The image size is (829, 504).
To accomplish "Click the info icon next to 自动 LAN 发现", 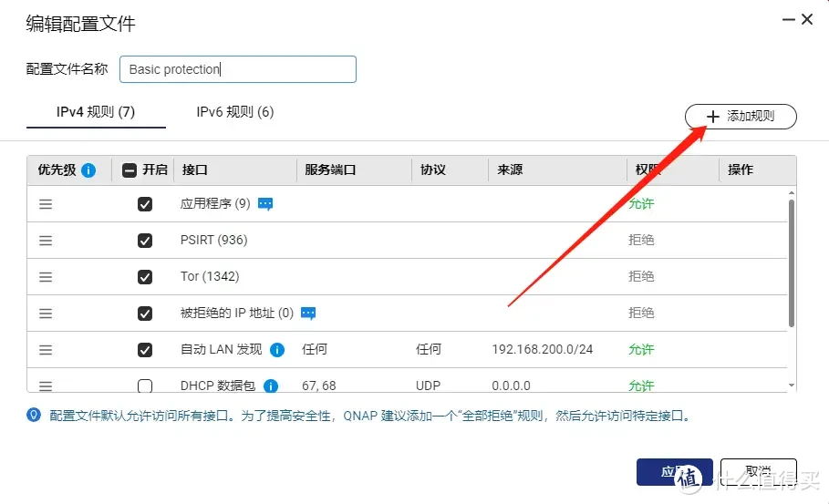I will [x=277, y=350].
